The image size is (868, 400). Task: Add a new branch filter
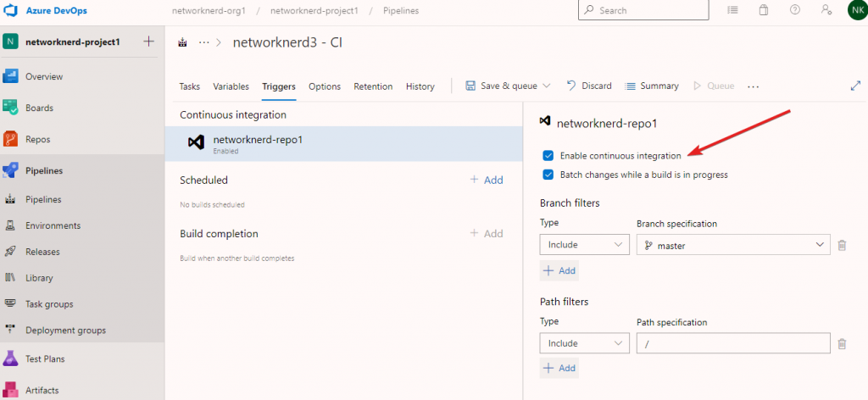click(x=559, y=270)
